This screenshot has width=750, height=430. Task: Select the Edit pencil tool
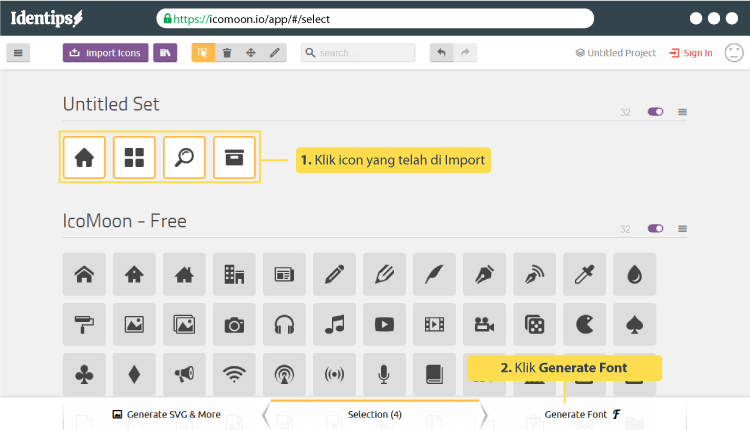coord(275,53)
